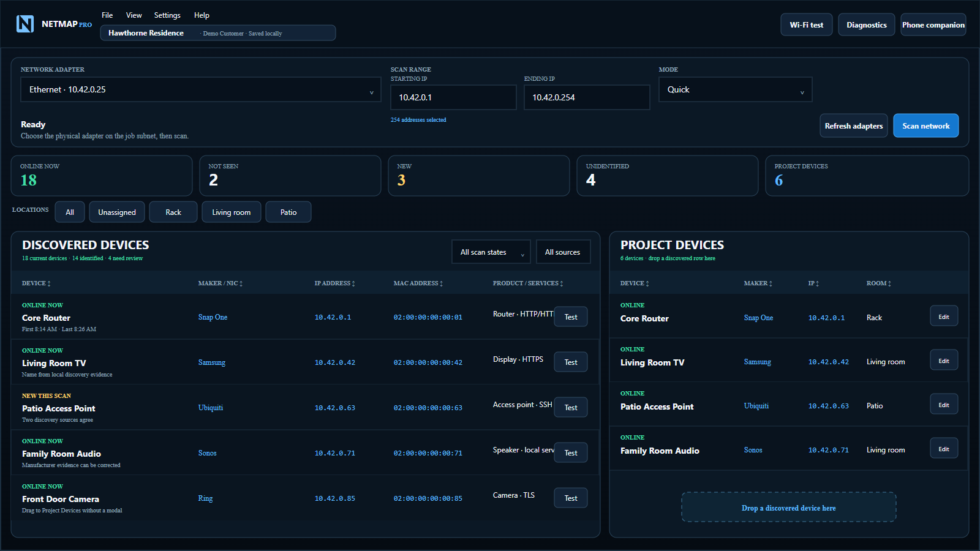Select the Not Seen stat card
This screenshot has height=551, width=980.
[x=290, y=176]
